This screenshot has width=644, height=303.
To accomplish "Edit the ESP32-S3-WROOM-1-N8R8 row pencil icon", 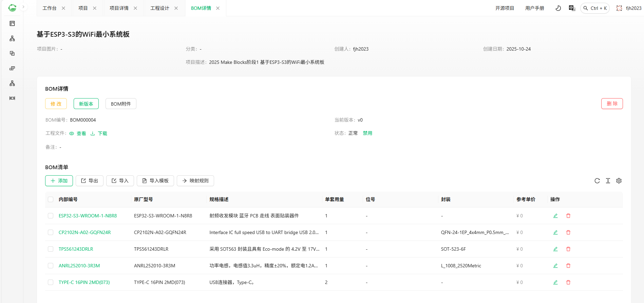I will click(x=555, y=216).
